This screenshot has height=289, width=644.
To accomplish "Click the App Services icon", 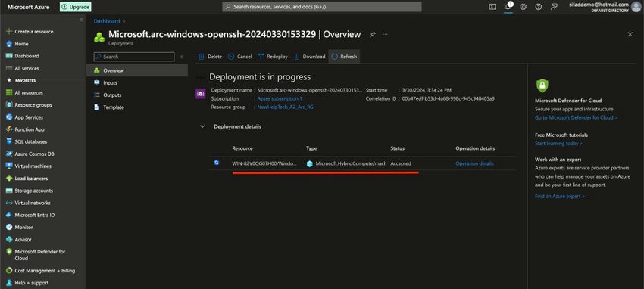I will (x=9, y=117).
